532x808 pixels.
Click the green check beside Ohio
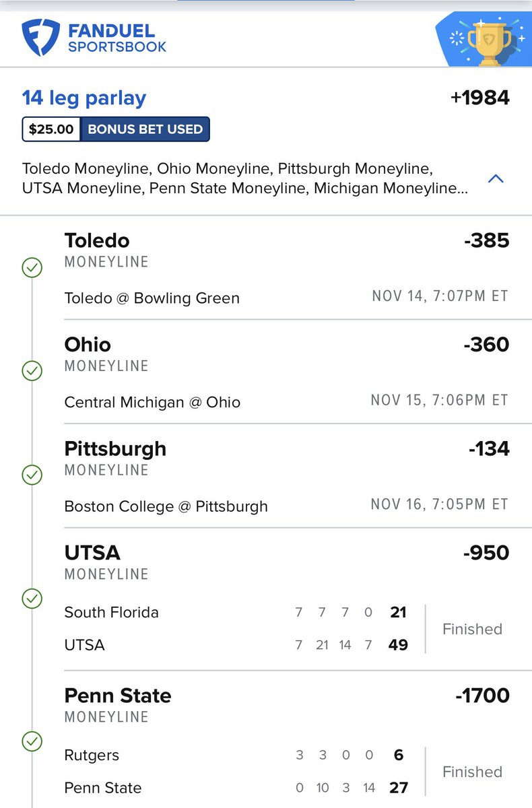click(32, 371)
